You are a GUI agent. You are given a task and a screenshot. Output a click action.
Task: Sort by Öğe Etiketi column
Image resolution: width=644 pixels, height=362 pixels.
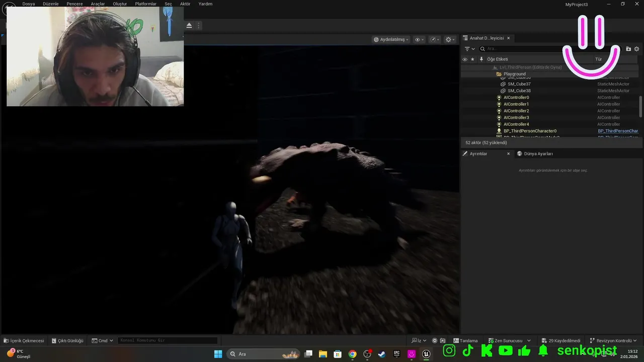coord(497,59)
